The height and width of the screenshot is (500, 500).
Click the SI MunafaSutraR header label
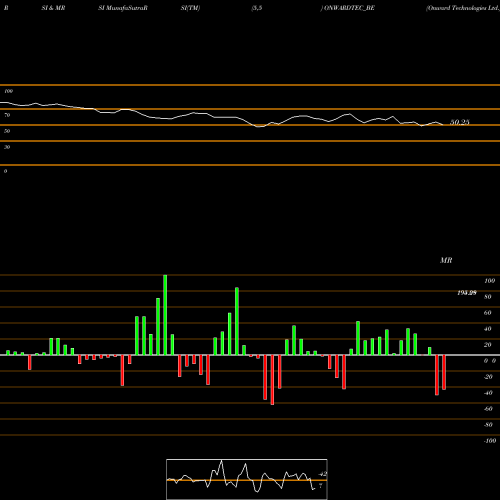tap(123, 8)
